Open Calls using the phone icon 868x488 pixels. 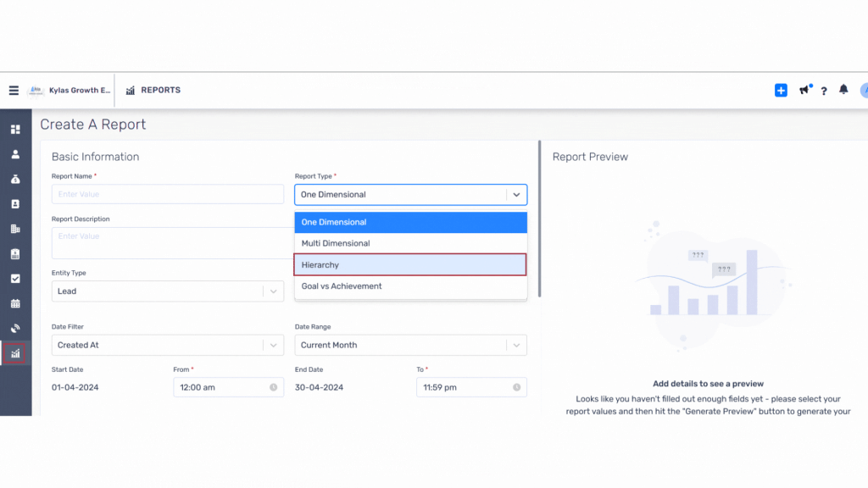click(x=14, y=328)
